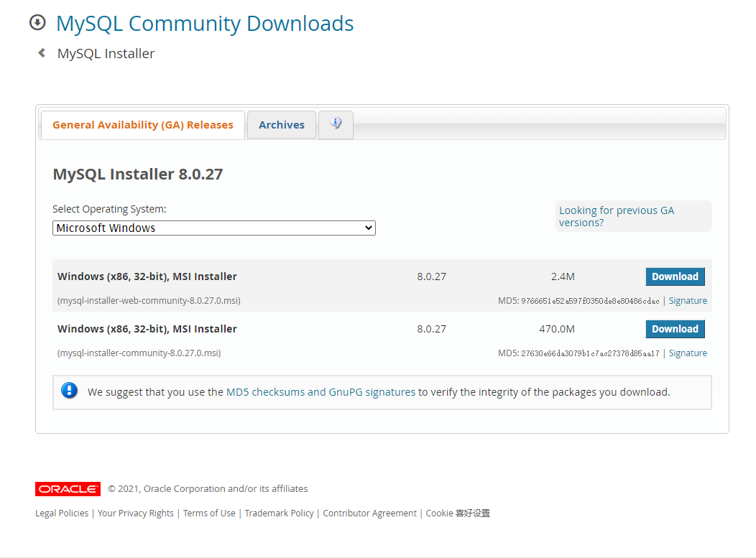Click the back arrow beside MySQL Installer
The image size is (756, 558).
[x=42, y=53]
